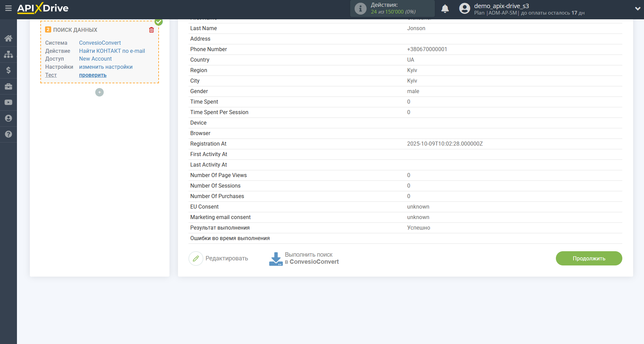Image resolution: width=644 pixels, height=344 pixels.
Task: Click the Продолжить button
Action: point(589,258)
